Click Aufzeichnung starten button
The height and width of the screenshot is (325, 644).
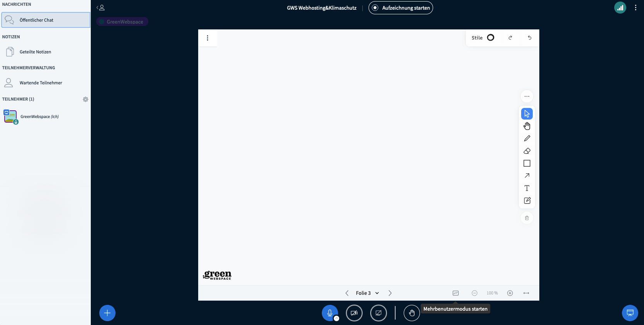click(x=401, y=8)
